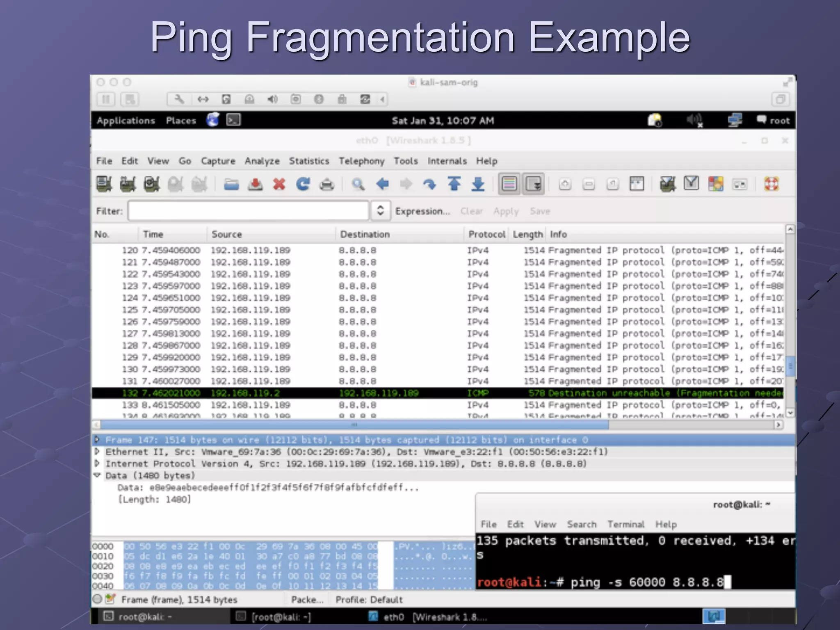Switch to eth0 Wireshark taskbar item
The height and width of the screenshot is (630, 840).
429,617
